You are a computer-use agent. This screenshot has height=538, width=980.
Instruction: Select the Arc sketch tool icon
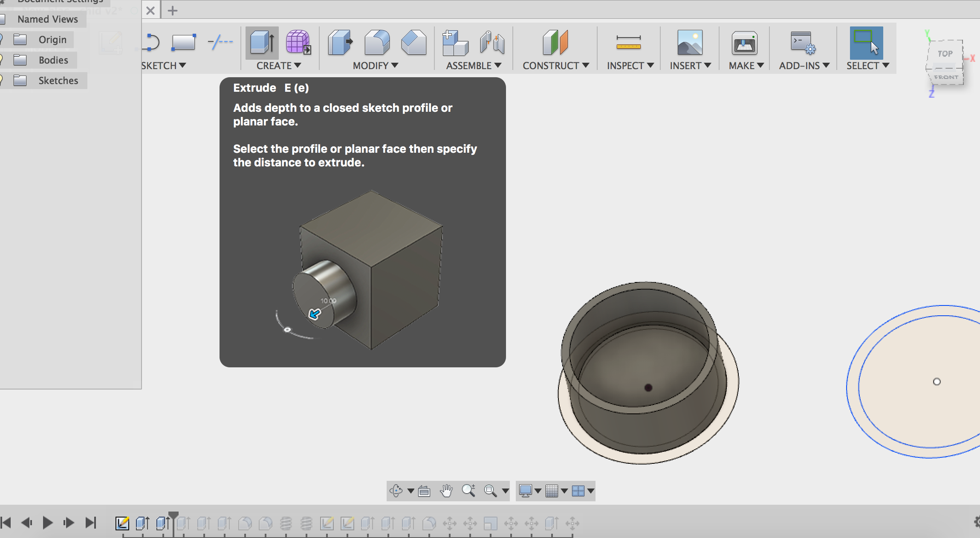[x=152, y=43]
